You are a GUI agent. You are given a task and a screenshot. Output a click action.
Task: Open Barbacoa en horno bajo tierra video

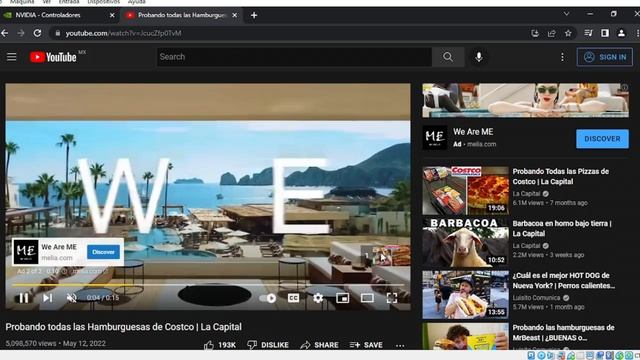click(x=562, y=228)
